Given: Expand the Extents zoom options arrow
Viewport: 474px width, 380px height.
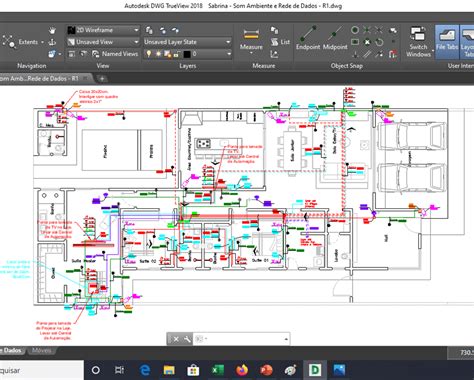Looking at the screenshot, I should tap(42, 42).
